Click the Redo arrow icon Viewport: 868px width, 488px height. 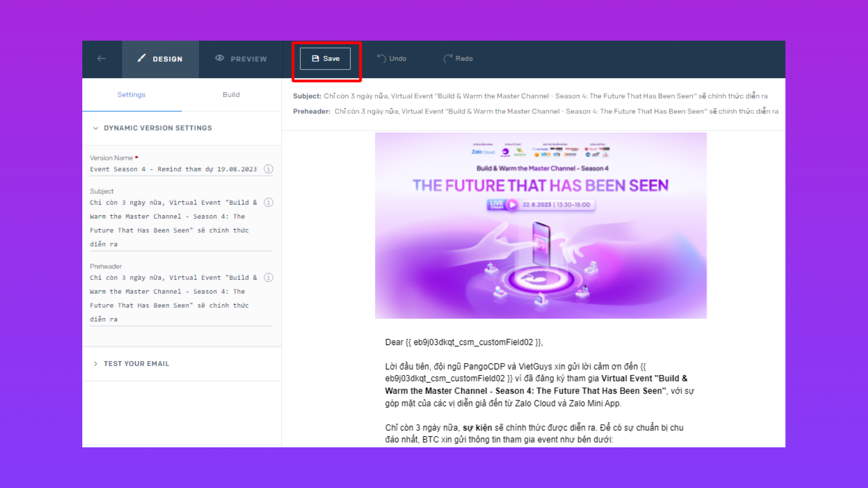(x=448, y=58)
